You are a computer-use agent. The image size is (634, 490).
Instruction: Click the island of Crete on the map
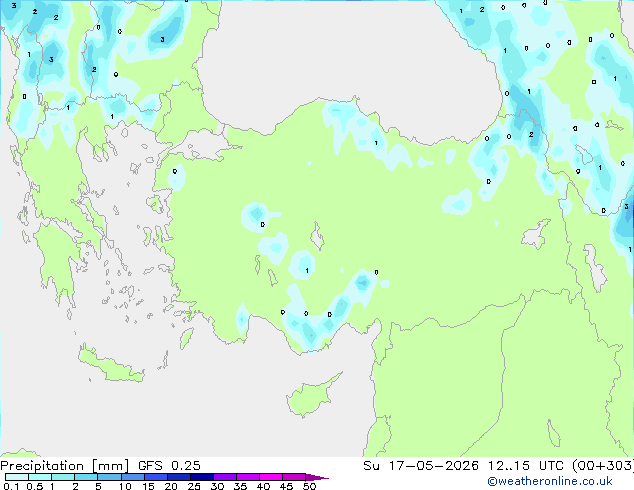click(111, 366)
